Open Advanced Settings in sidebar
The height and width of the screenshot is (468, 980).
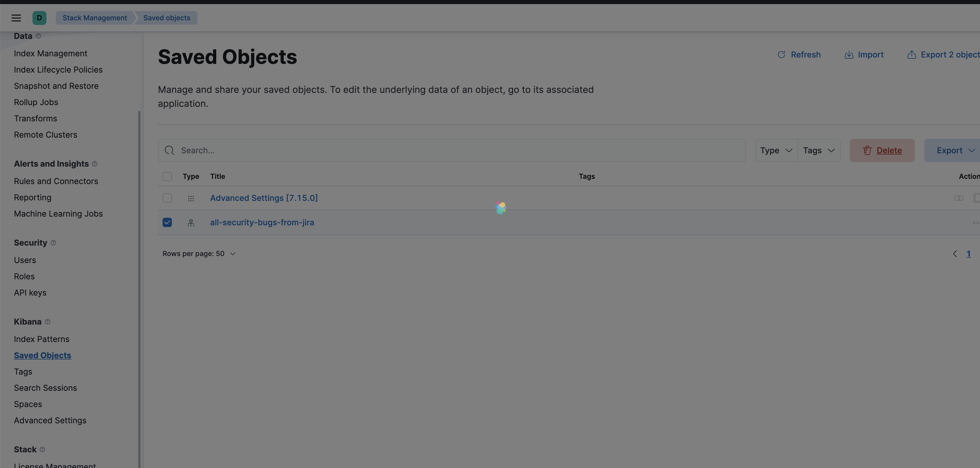(50, 420)
